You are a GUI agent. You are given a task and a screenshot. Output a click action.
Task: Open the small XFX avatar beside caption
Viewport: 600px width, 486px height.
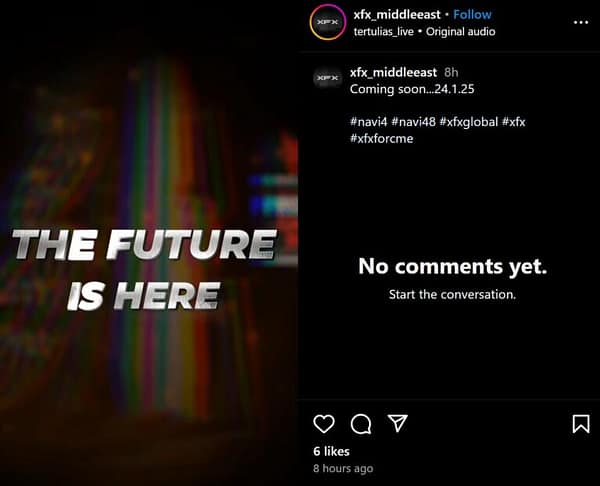pos(328,78)
